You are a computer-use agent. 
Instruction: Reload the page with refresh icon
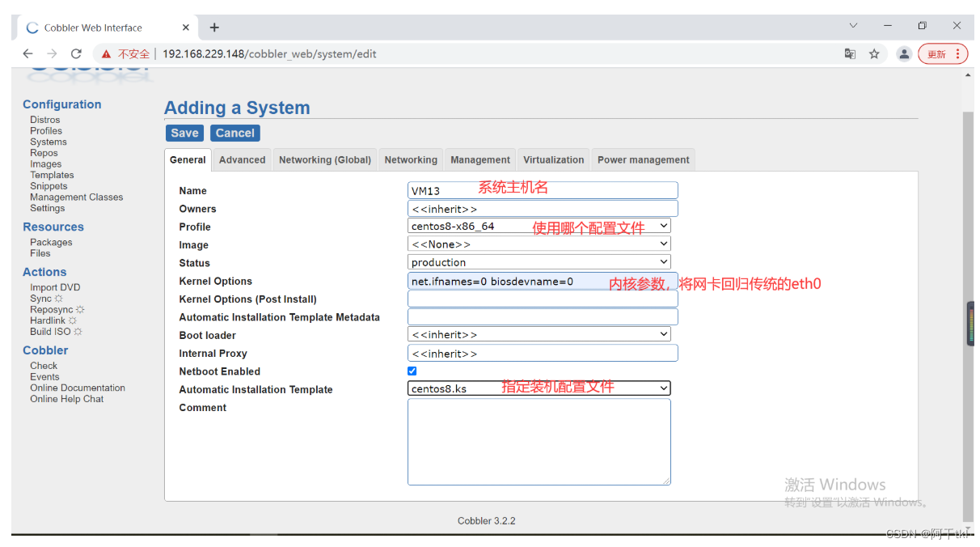coord(77,54)
